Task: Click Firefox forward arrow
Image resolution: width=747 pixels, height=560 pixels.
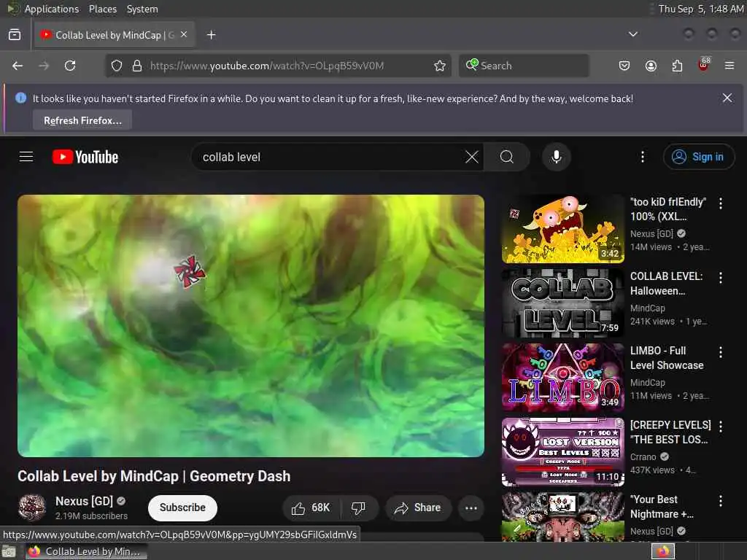Action: (x=44, y=66)
